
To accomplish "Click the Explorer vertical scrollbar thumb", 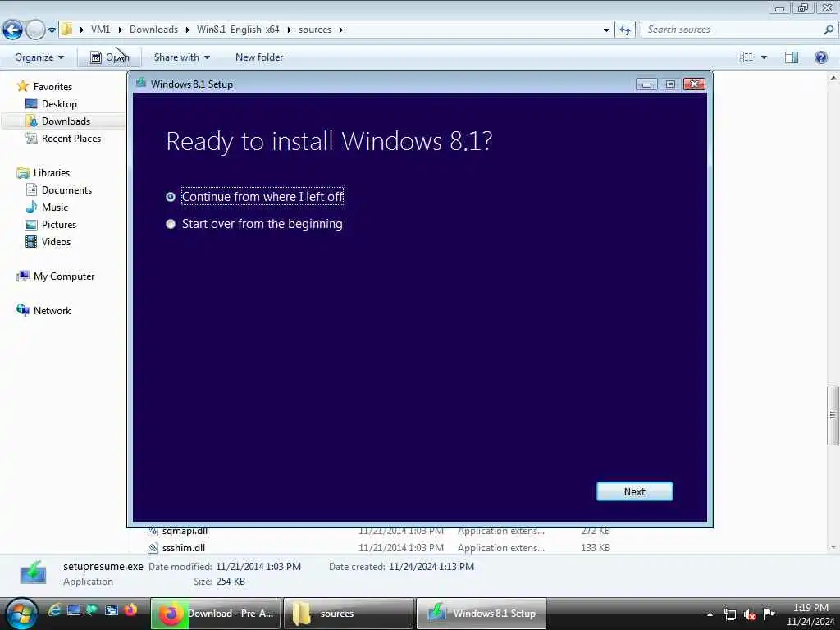I will tap(832, 414).
